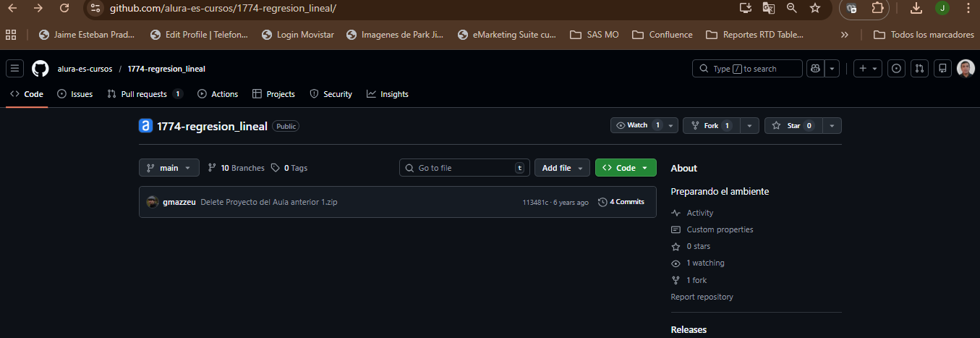Reload the page with refresh icon
The image size is (980, 338).
64,8
